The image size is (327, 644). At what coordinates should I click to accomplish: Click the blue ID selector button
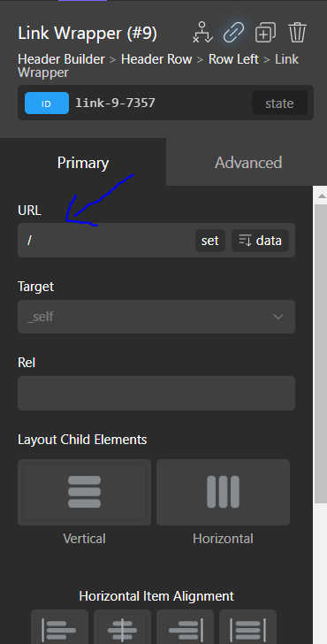click(x=47, y=103)
